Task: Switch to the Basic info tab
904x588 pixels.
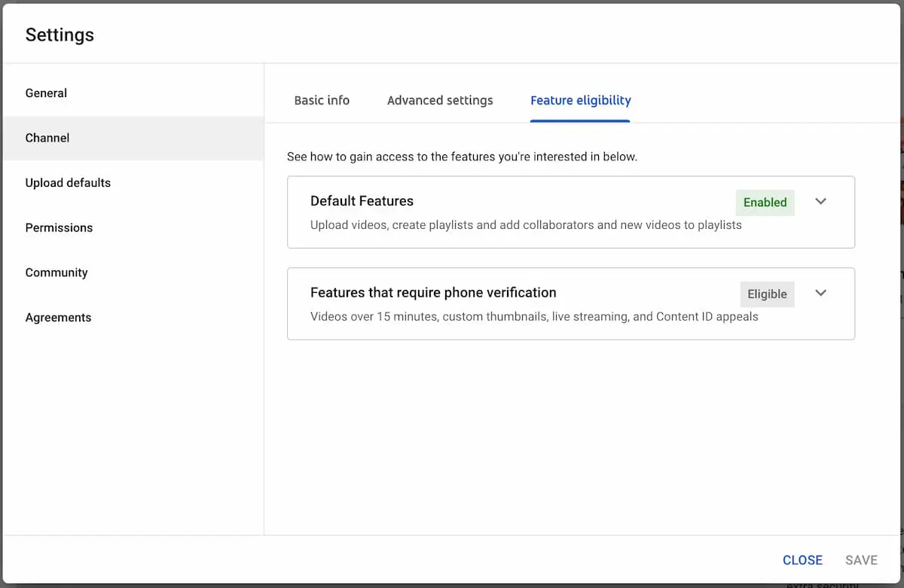Action: pos(322,101)
